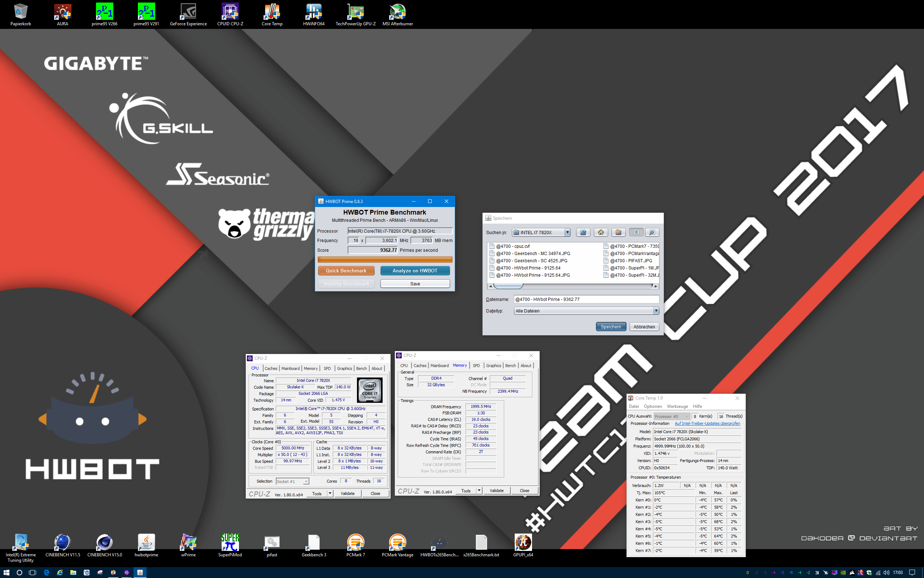Open the volume control in system tray
Viewport: 924px width, 578px height.
pos(886,573)
